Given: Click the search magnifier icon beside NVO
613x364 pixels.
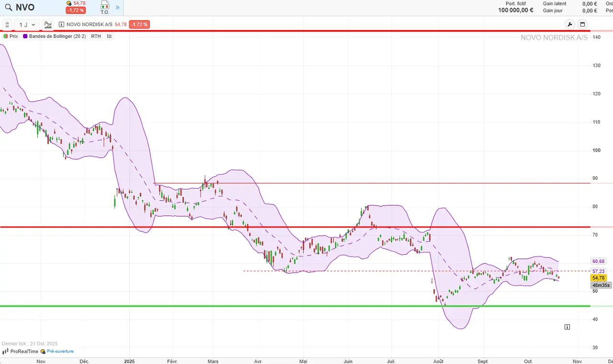Looking at the screenshot, I should 8,7.
